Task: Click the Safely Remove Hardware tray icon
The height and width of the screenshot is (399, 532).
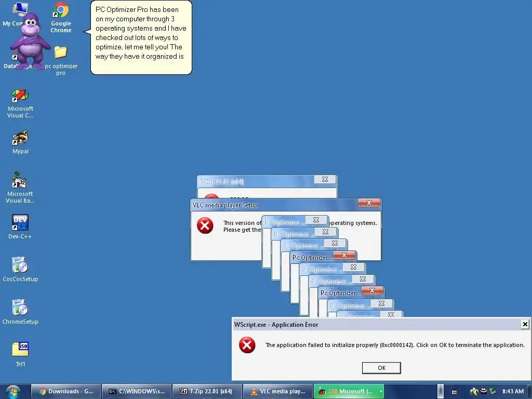Action: 493,391
